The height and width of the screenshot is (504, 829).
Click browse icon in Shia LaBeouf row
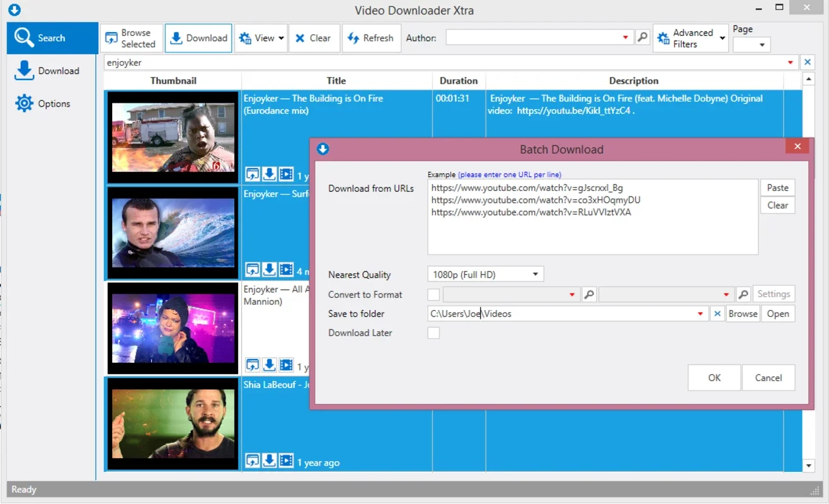[x=253, y=461]
